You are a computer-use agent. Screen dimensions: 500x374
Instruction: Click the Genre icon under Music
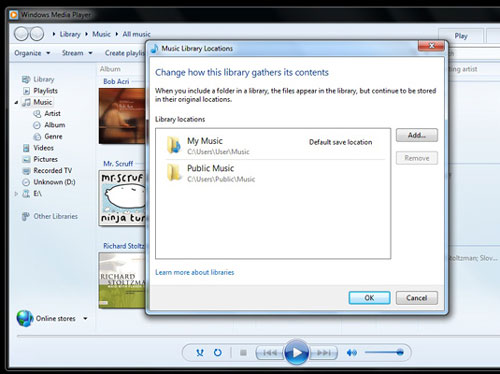pyautogui.click(x=37, y=137)
